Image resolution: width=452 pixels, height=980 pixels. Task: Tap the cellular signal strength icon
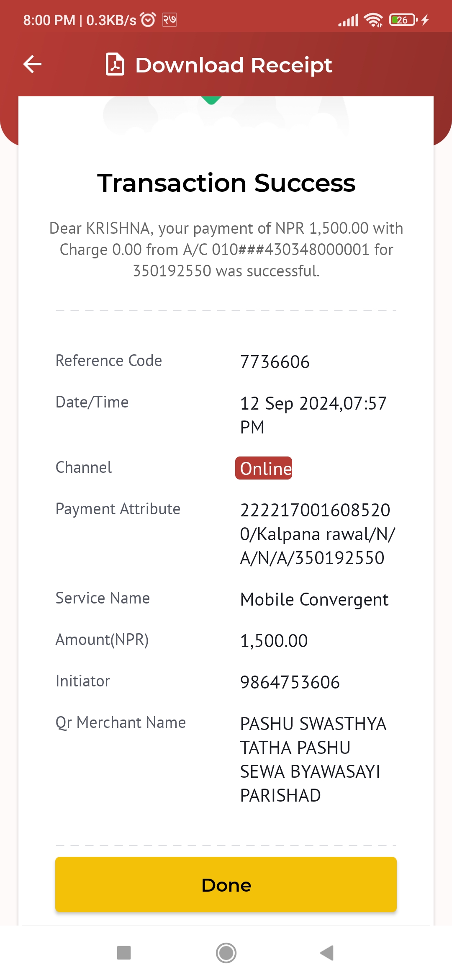pyautogui.click(x=348, y=20)
